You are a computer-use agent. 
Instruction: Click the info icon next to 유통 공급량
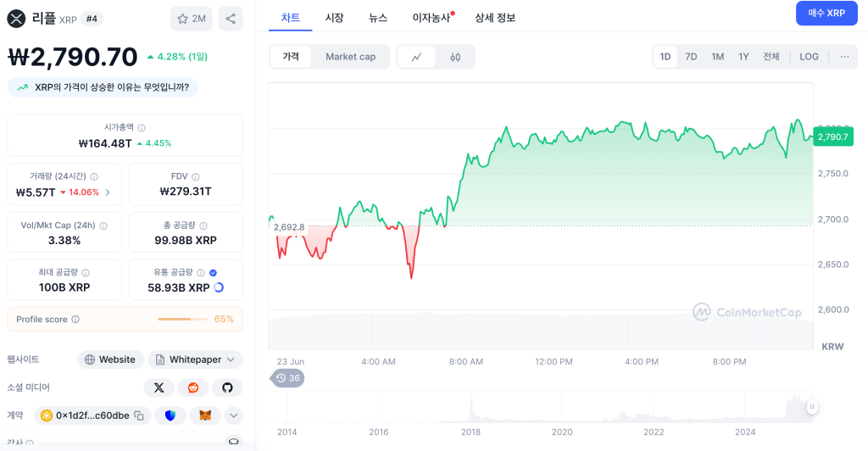[x=200, y=273]
